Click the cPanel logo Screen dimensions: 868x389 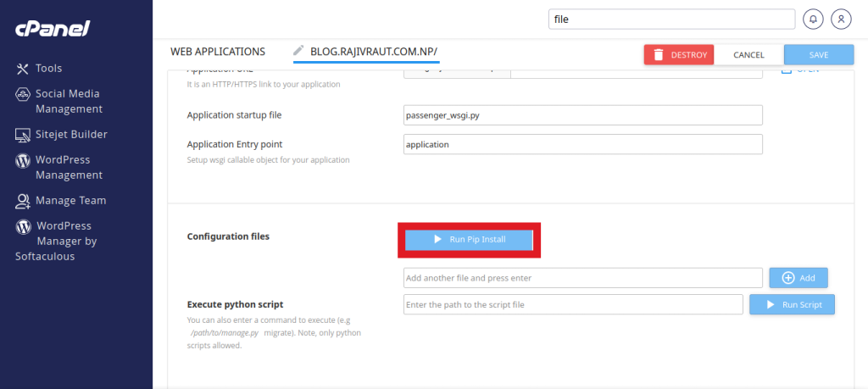click(53, 29)
